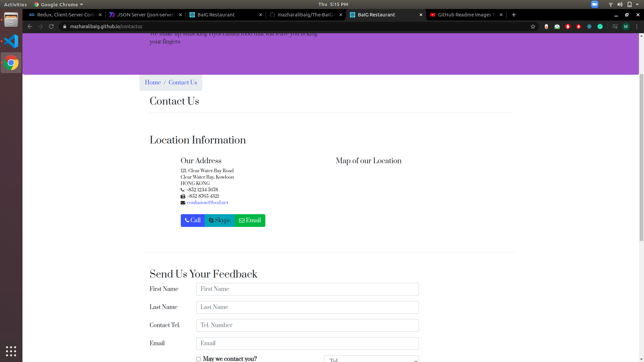
Task: Open the confusion@food.net email link
Action: point(207,202)
